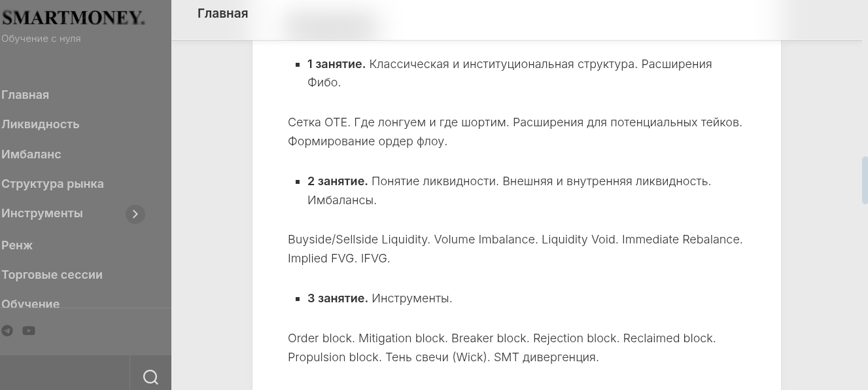Click the SMARTMONEY site logo

[73, 18]
